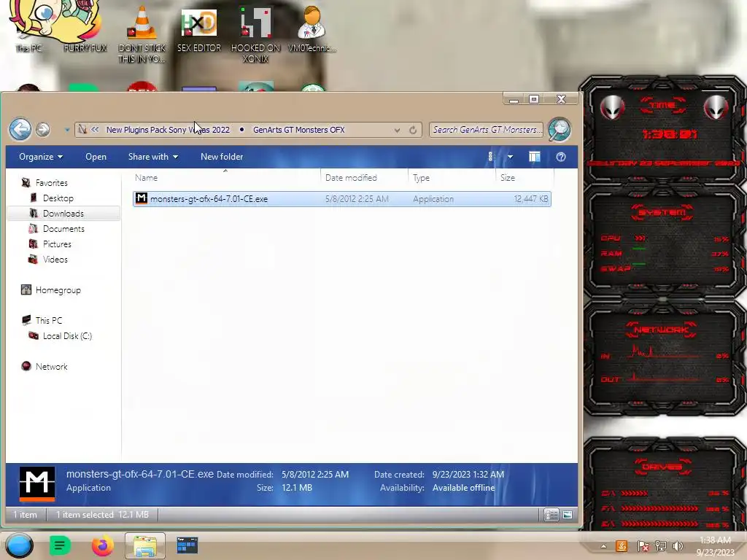Screen dimensions: 747x560
Task: Click the Start orb button
Action: 20,545
